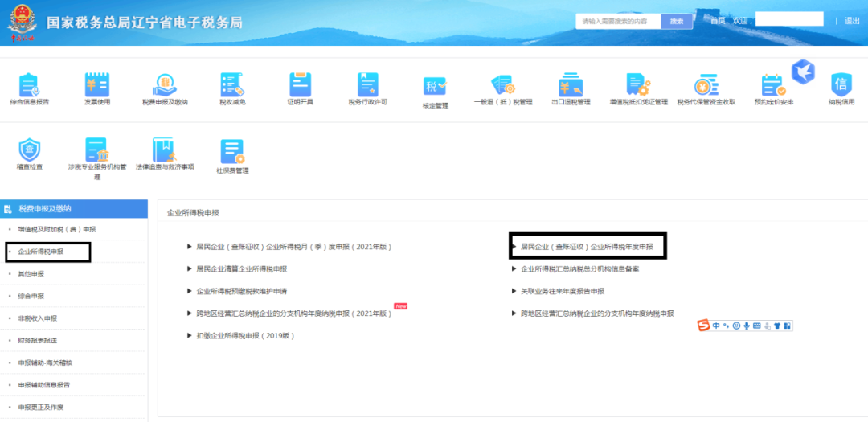Viewport: 868px width, 422px height.
Task: Open the 综合信息报告 icon
Action: point(29,85)
